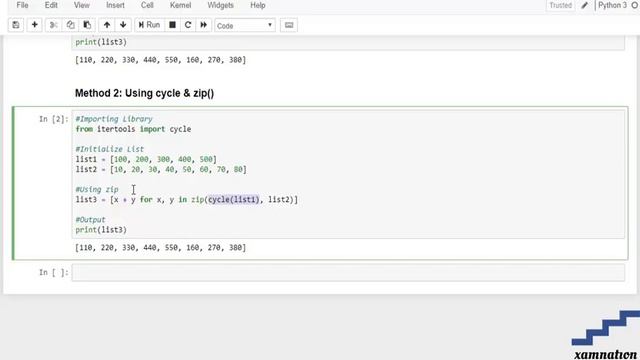Click the 'In [ ]:' empty prompt label
Image resolution: width=640 pixels, height=360 pixels.
(x=54, y=272)
